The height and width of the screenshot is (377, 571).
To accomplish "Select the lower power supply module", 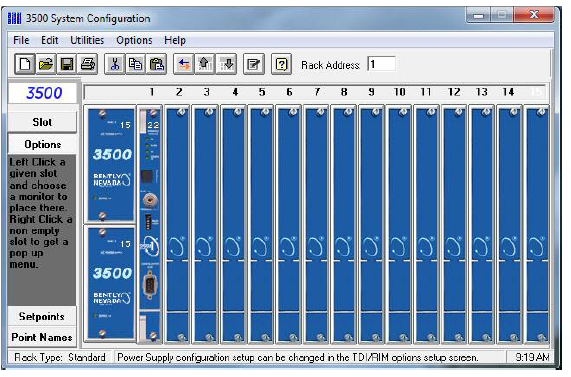I will (110, 283).
